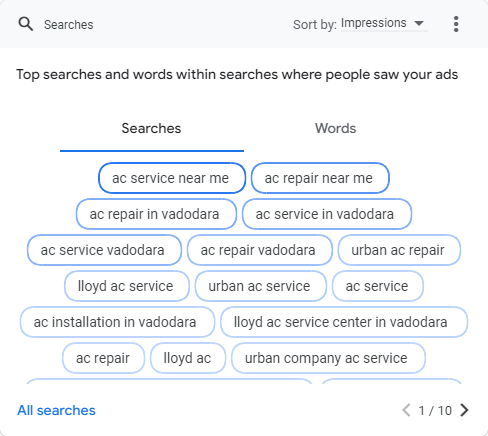Click the search magnifier icon
The image size is (488, 436).
[x=26, y=24]
